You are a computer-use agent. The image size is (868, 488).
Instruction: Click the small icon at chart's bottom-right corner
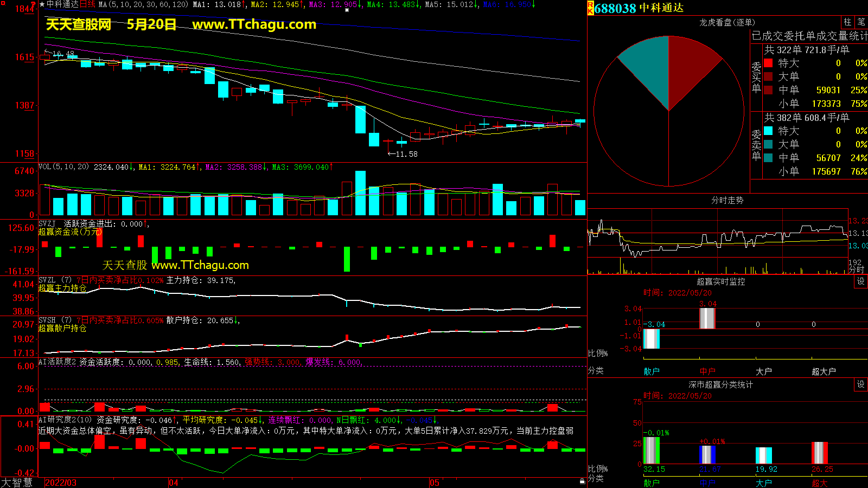pos(582,481)
